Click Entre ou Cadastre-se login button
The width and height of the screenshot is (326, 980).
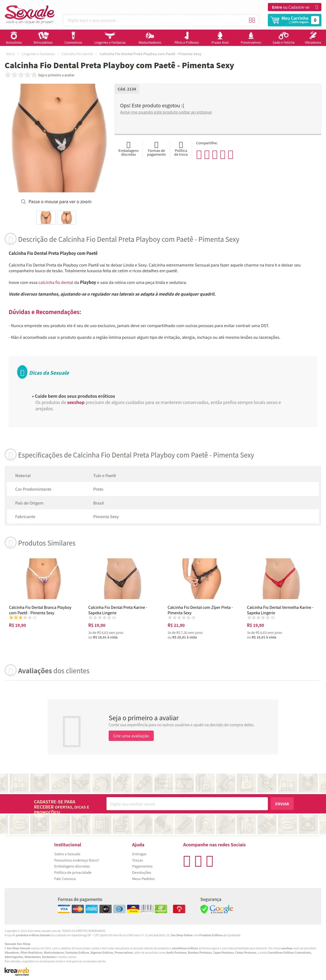point(294,7)
